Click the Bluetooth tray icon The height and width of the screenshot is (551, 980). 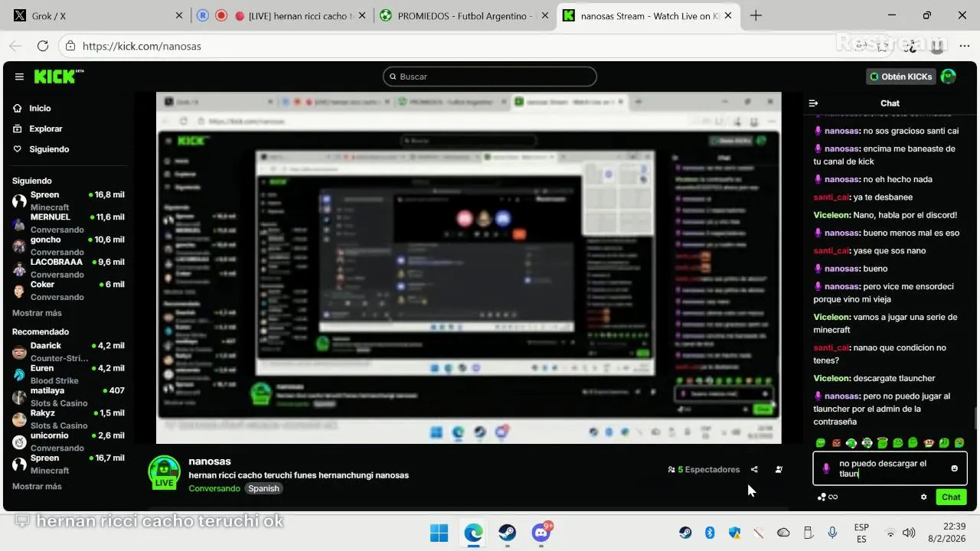click(x=710, y=533)
